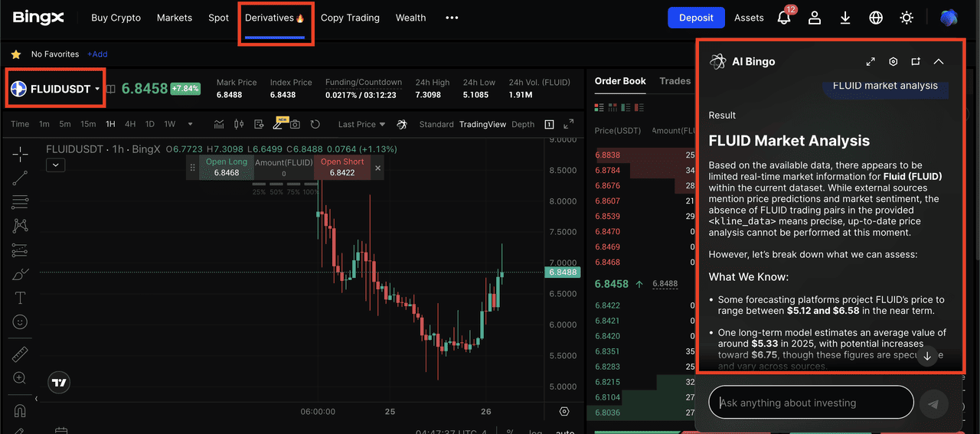
Task: Focus the Ask anything about investing field
Action: (x=812, y=403)
